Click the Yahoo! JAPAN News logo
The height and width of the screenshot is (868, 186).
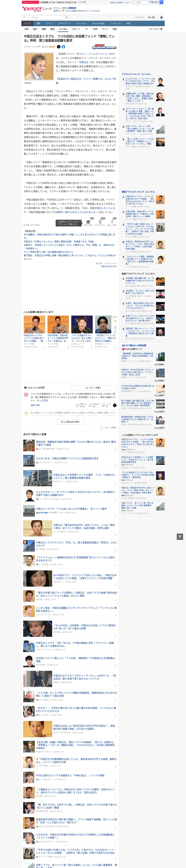click(x=37, y=9)
